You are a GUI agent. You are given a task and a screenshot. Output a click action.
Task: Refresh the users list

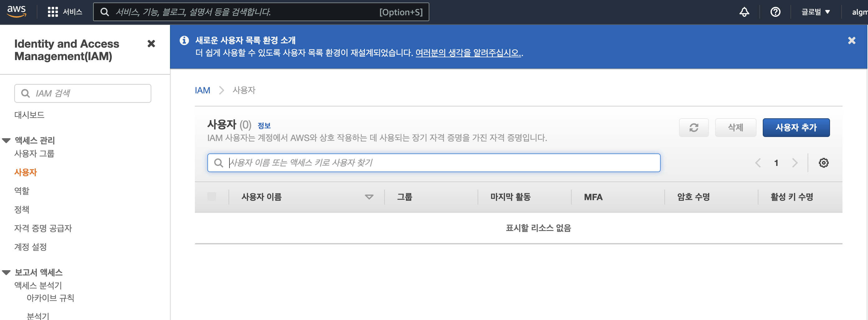(693, 128)
